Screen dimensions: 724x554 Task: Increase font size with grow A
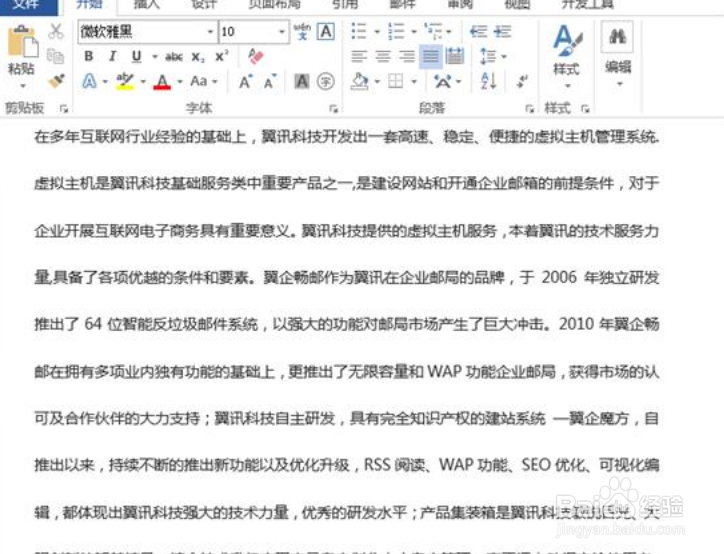(246, 81)
